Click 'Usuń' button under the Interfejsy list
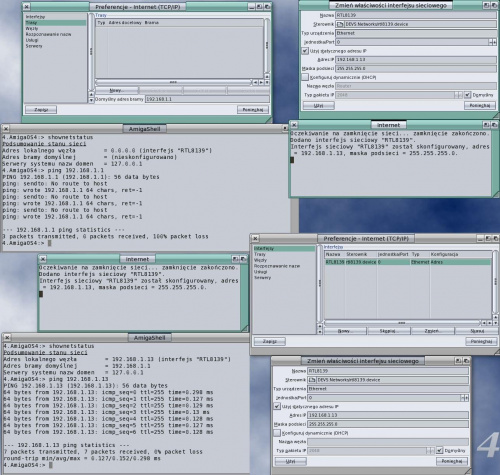Viewport: 500px width, 475px height. coord(477,331)
